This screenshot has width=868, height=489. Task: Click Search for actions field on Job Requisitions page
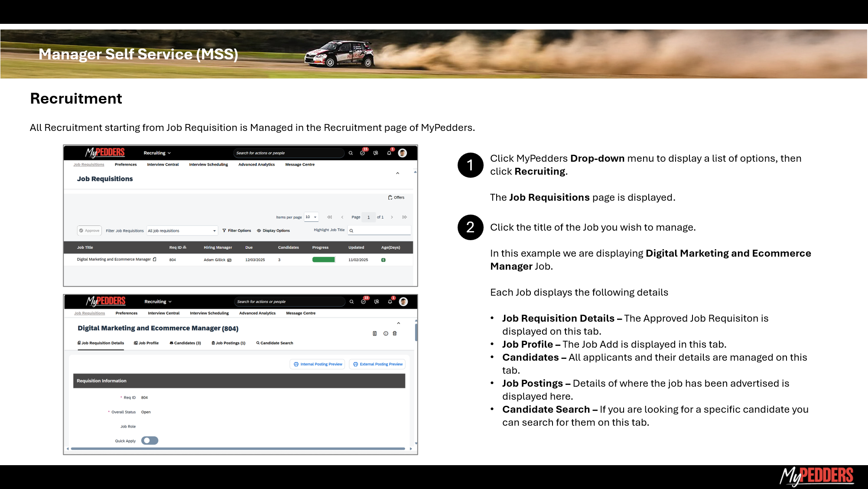[x=289, y=153]
